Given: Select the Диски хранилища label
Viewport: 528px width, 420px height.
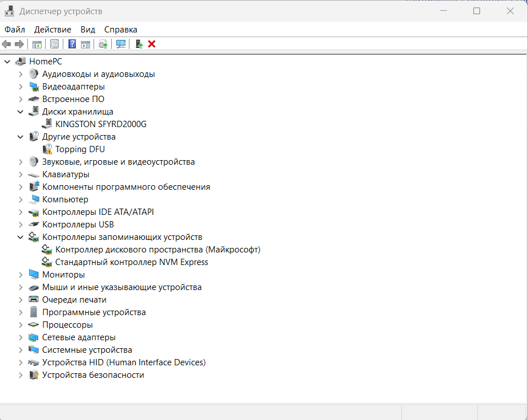Looking at the screenshot, I should (78, 111).
